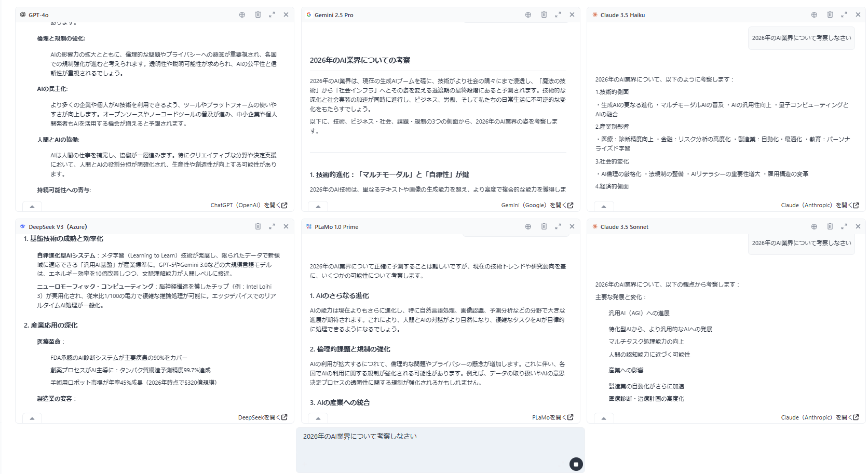This screenshot has height=474, width=868.
Task: Close the PLaMo 1.0 Prime panel
Action: (572, 227)
